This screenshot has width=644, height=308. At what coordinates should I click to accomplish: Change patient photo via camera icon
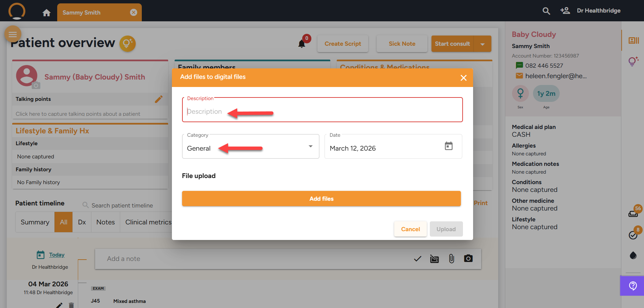[36, 86]
